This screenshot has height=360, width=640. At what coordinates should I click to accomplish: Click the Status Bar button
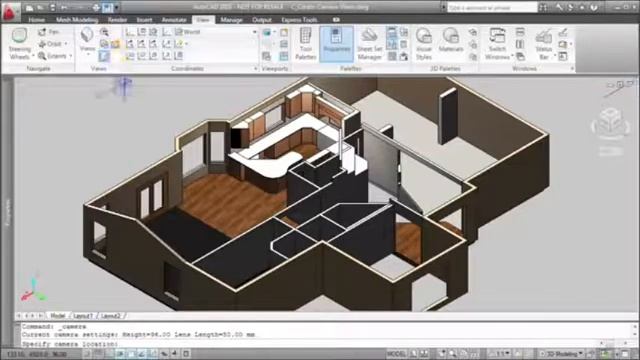(x=544, y=44)
